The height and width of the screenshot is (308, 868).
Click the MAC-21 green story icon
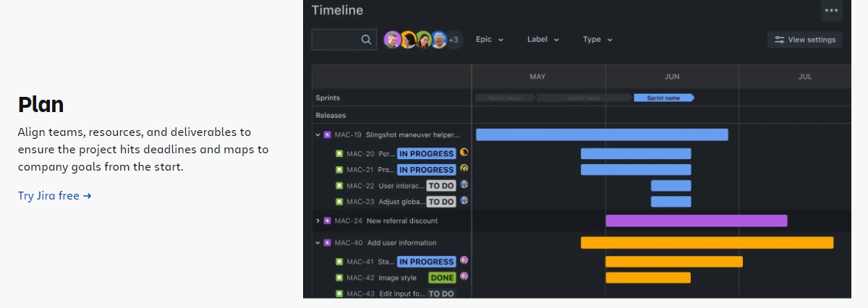(x=339, y=169)
